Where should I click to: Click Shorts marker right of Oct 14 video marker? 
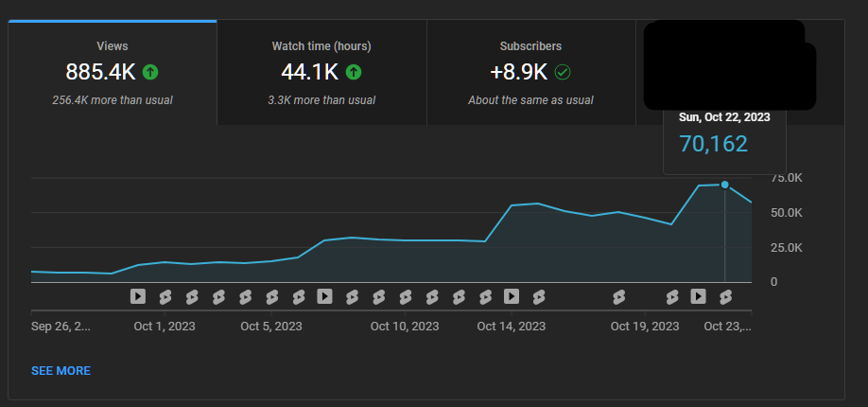point(539,296)
